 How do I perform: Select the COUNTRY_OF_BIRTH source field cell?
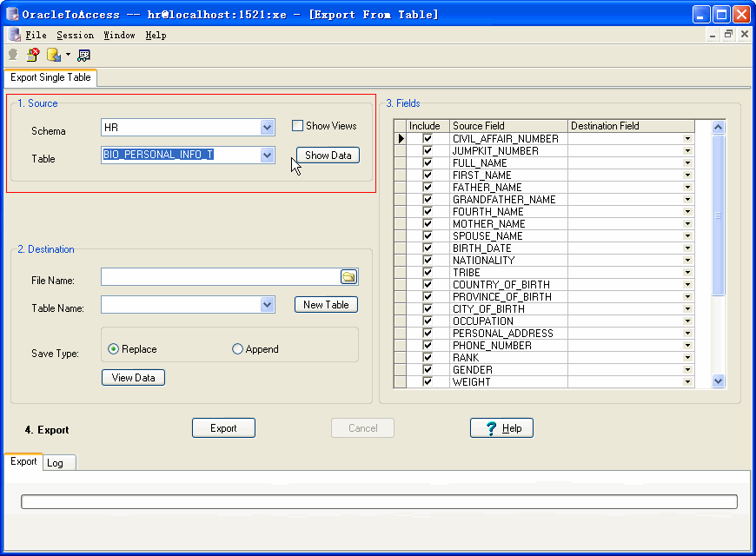click(508, 284)
